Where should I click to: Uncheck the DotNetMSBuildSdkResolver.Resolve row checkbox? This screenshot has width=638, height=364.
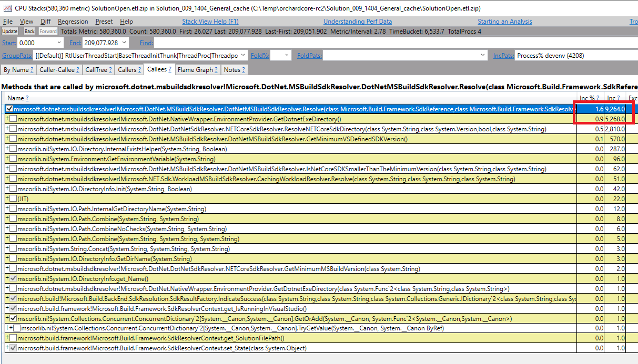coord(9,109)
